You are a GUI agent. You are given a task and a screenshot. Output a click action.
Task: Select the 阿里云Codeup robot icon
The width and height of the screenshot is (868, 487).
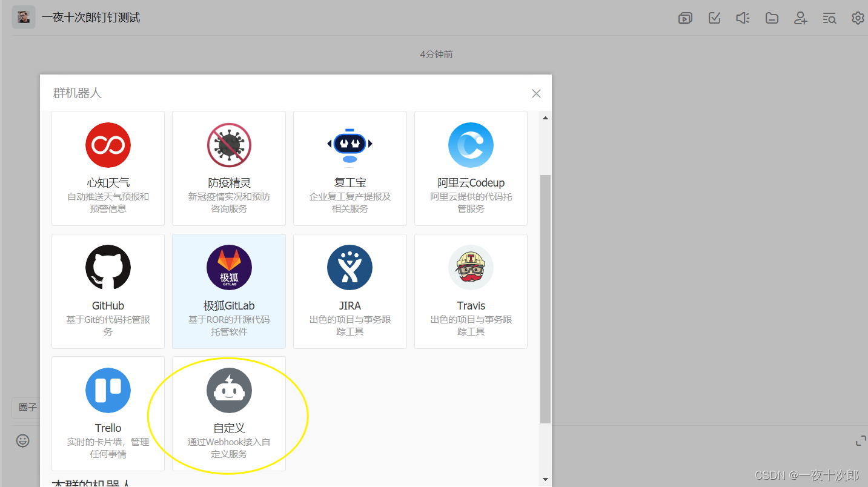click(471, 145)
